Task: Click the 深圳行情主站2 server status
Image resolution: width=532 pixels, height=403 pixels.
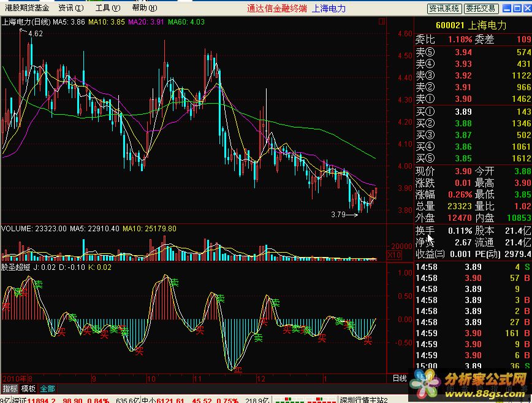Action: [x=363, y=400]
